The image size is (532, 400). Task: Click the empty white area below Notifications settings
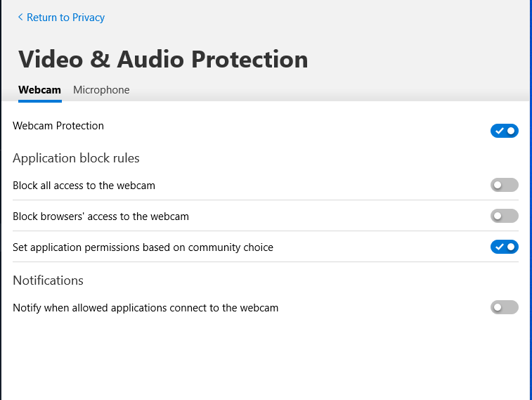tap(266, 359)
